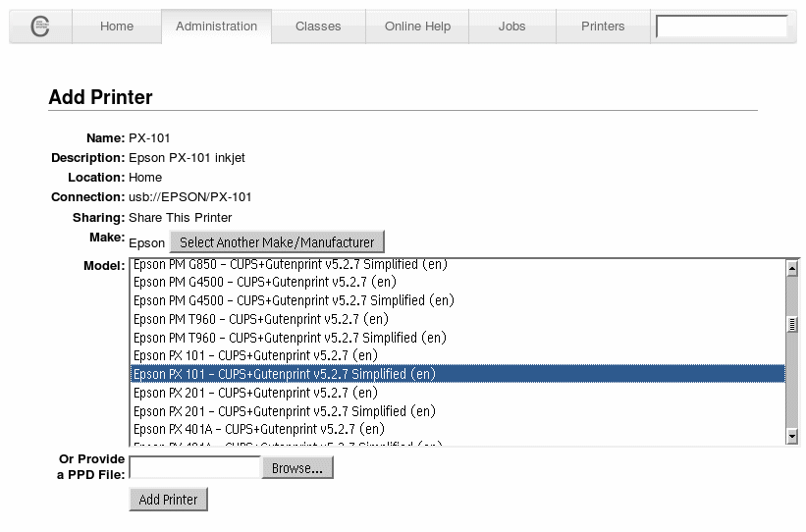Viewport: 806px width, 532px height.
Task: Select Epson PX 101 non-simplified driver
Action: tap(255, 355)
